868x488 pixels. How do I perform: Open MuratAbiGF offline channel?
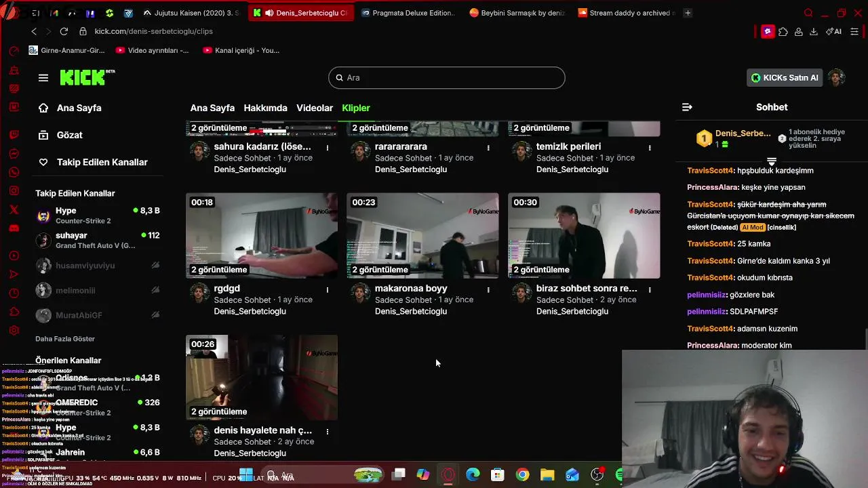[97, 315]
